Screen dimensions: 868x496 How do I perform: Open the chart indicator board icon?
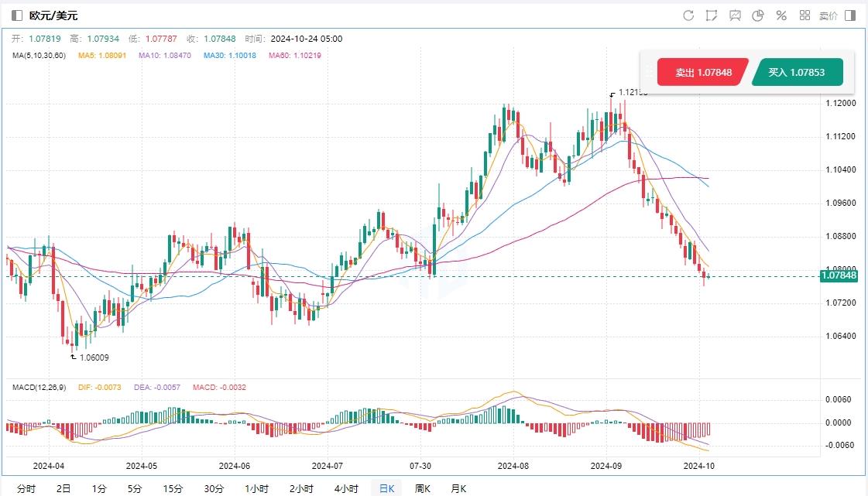click(x=735, y=15)
